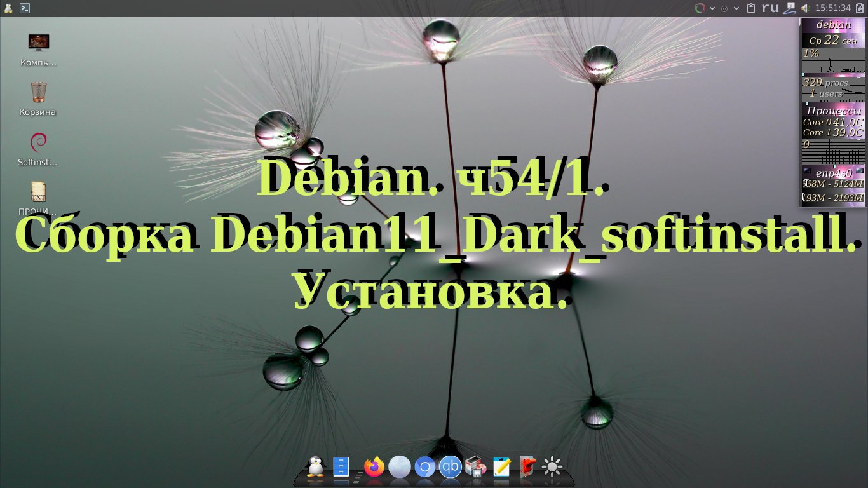Click the 5124M memory usage bar
The height and width of the screenshot is (488, 868).
click(x=833, y=184)
